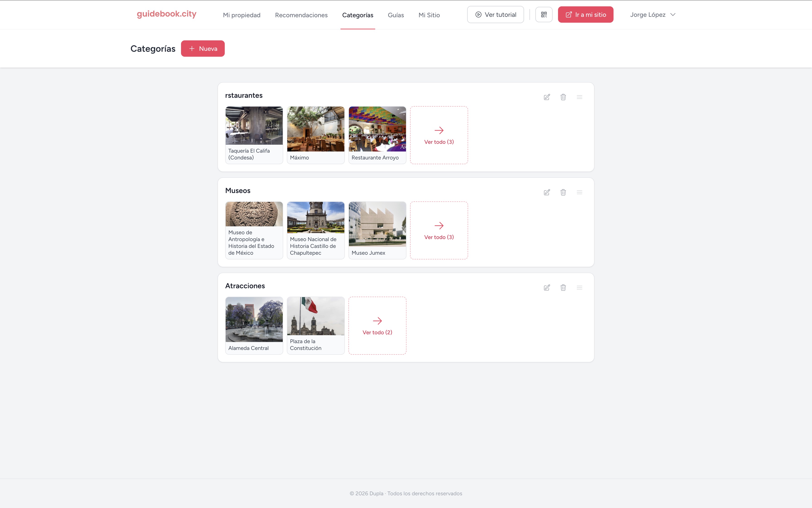Open the Restaurante Arroyo card
Viewport: 812px width, 508px height.
[377, 135]
